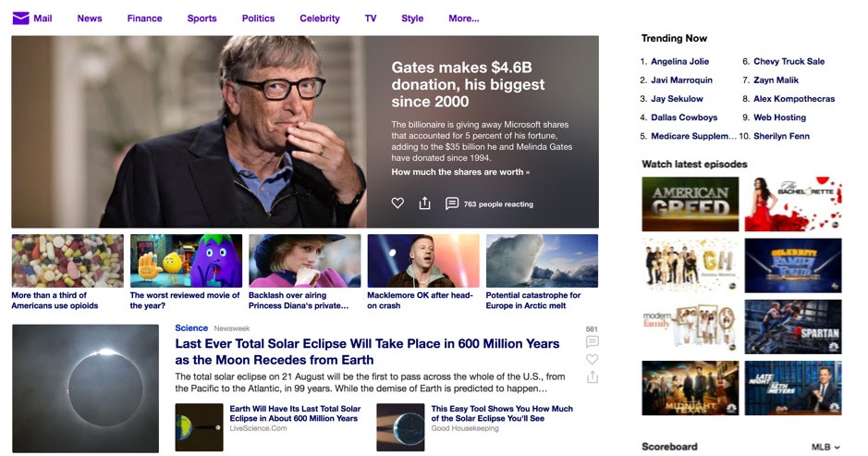The height and width of the screenshot is (456, 868).
Task: Open the More... navigation menu
Action: coord(464,18)
